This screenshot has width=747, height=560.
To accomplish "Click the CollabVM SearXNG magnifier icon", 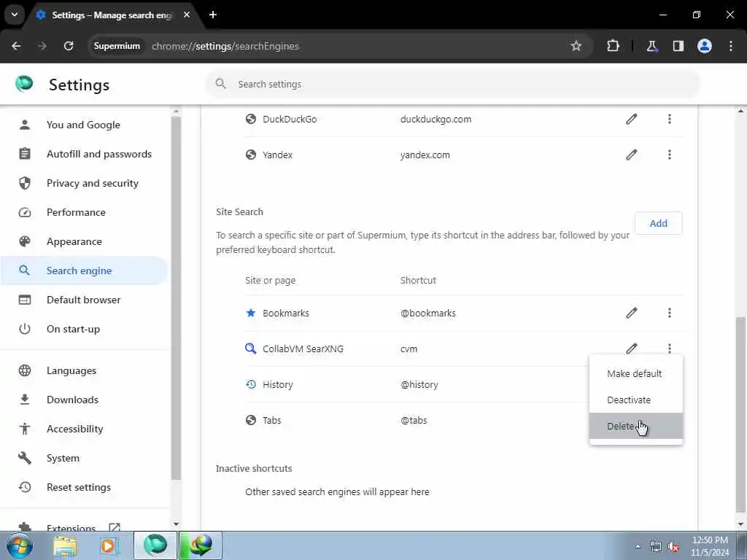I will [x=251, y=349].
